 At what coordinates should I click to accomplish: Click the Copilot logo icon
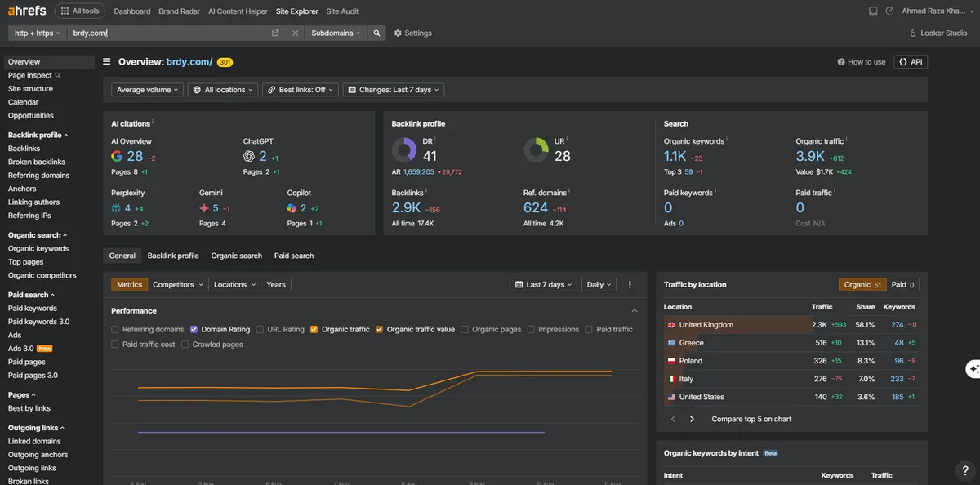click(x=292, y=208)
